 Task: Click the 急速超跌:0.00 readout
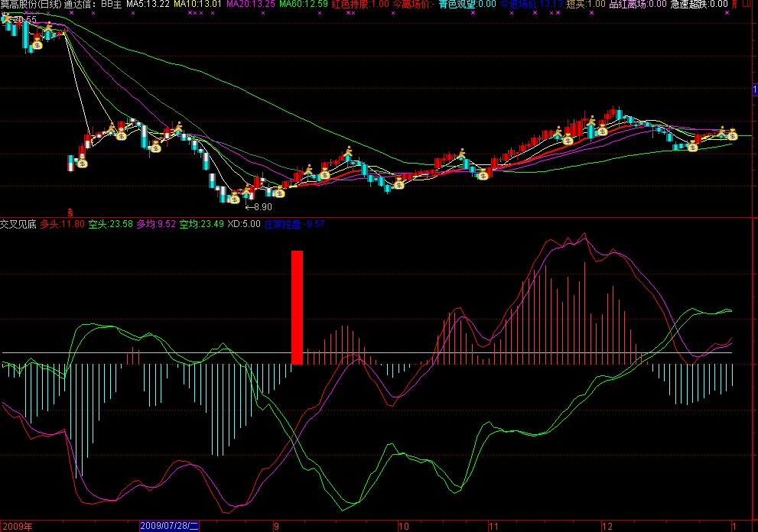coord(699,5)
